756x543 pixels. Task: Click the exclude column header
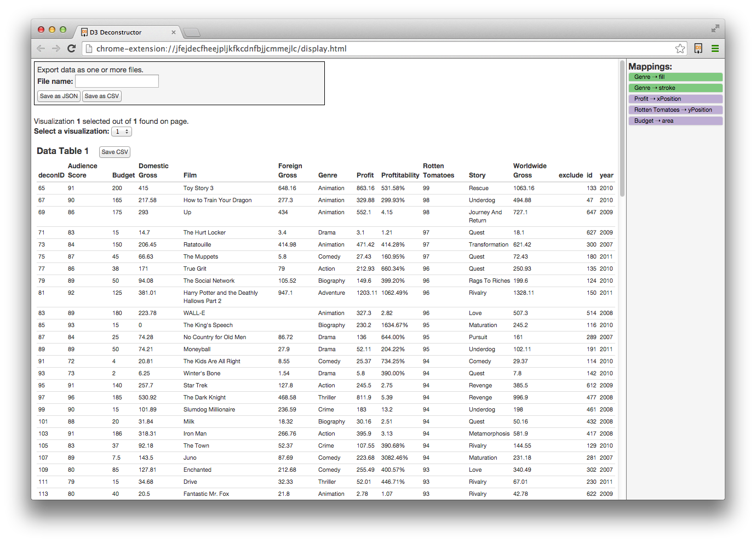[x=571, y=175]
